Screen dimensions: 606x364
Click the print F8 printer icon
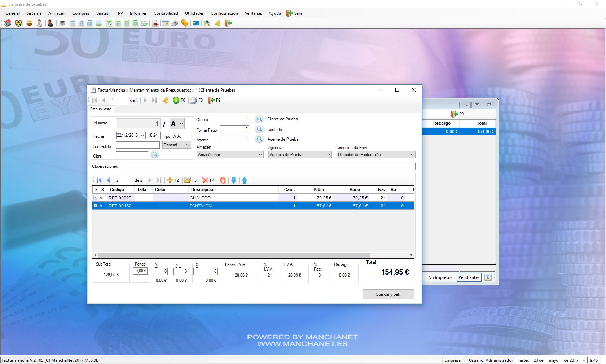pos(194,100)
